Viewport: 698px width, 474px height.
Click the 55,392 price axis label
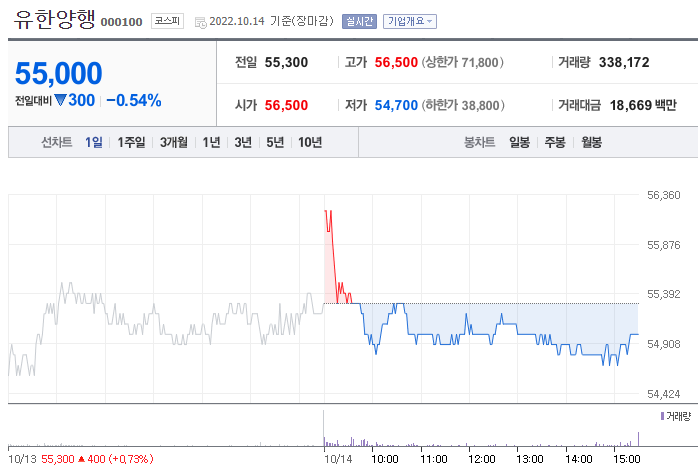pos(664,294)
